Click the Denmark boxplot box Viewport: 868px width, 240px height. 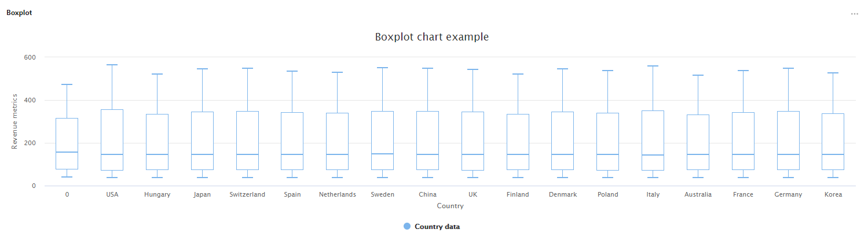563,140
